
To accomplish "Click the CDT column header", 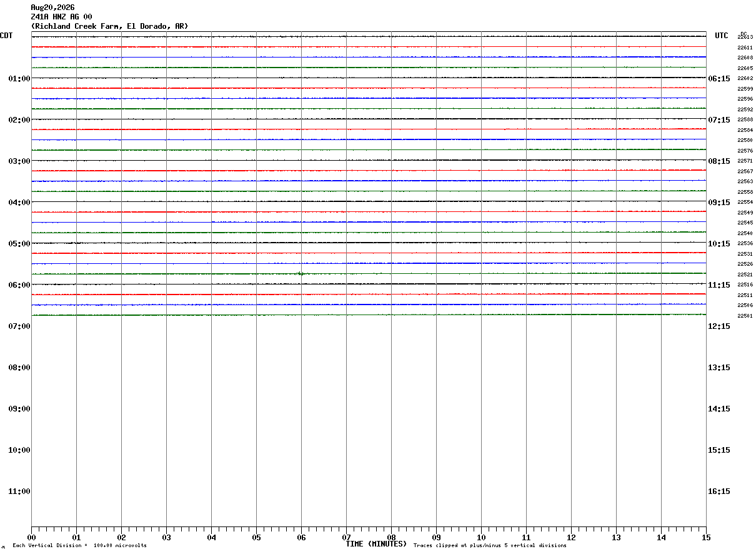I will tap(6, 36).
